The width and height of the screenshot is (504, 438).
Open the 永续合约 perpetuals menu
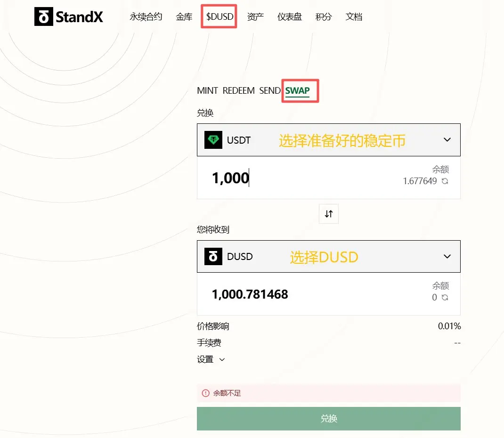pos(146,16)
